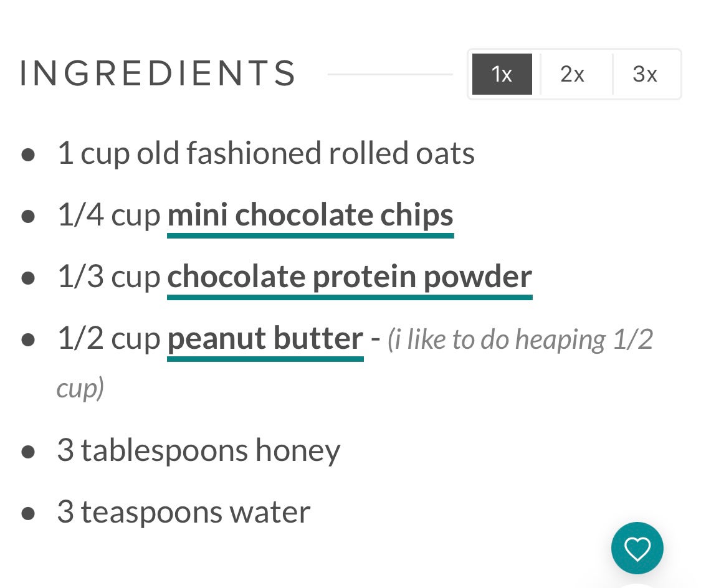The width and height of the screenshot is (701, 588).
Task: Click the divider line beside the INGREDIENTS heading
Action: point(390,74)
